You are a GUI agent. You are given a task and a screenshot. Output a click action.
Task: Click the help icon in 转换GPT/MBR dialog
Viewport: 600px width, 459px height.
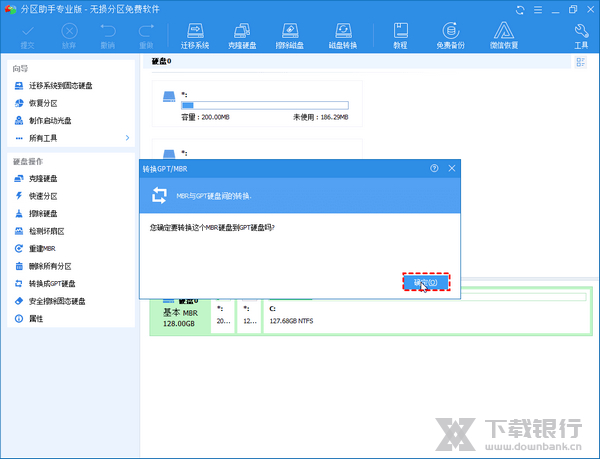point(434,168)
